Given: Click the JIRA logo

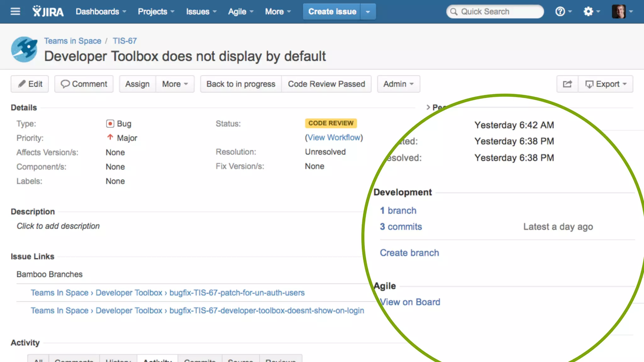Looking at the screenshot, I should pos(48,12).
